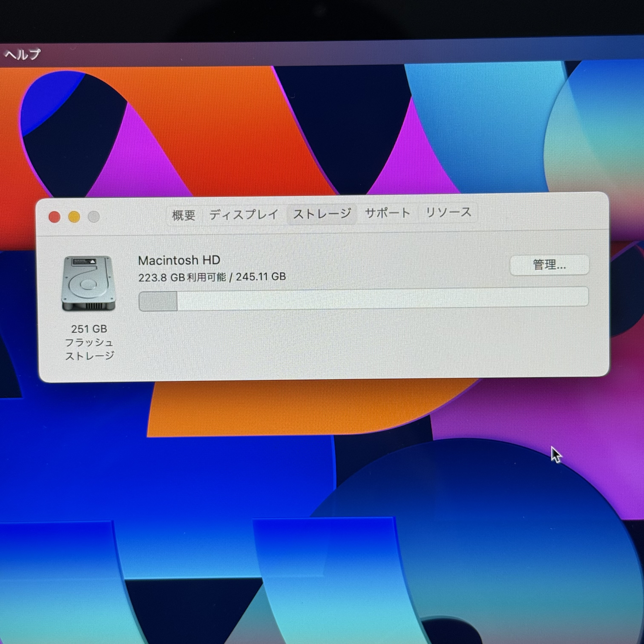Image resolution: width=644 pixels, height=644 pixels.
Task: Open the リソース tab
Action: point(449,212)
